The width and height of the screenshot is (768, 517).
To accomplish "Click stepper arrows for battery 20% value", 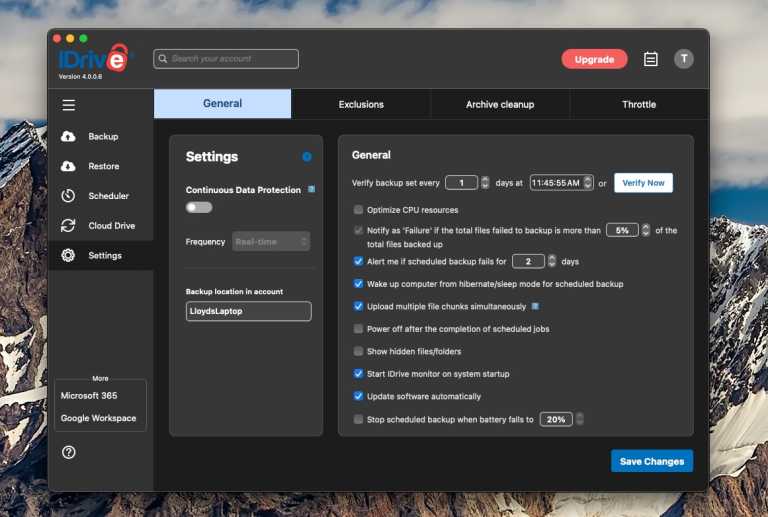I will click(x=580, y=420).
